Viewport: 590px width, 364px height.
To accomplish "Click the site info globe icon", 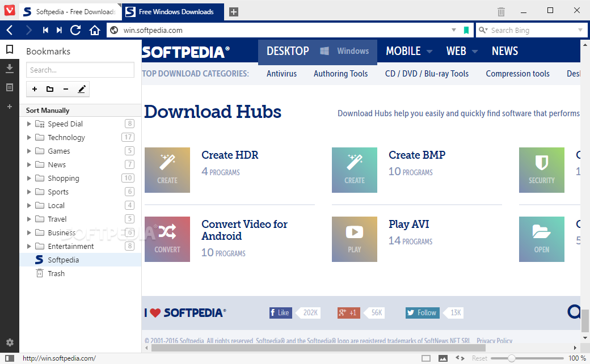I will tap(115, 30).
